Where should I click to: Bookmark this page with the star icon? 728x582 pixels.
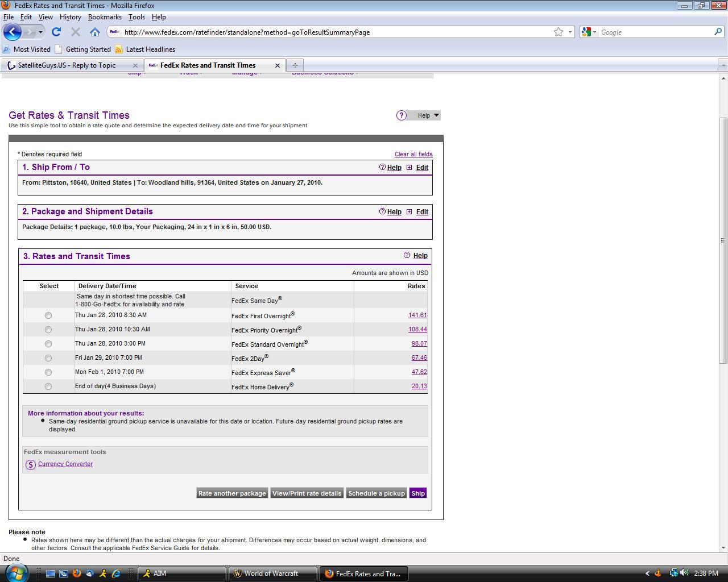[559, 32]
